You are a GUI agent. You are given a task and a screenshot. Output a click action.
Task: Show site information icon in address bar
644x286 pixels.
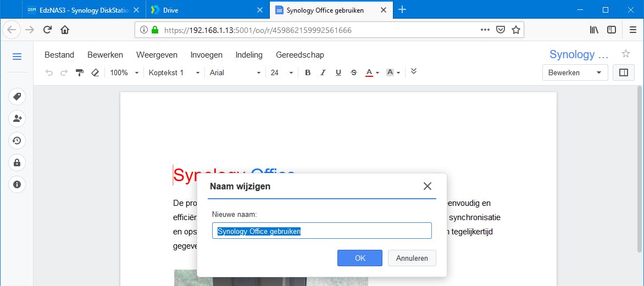coord(144,30)
